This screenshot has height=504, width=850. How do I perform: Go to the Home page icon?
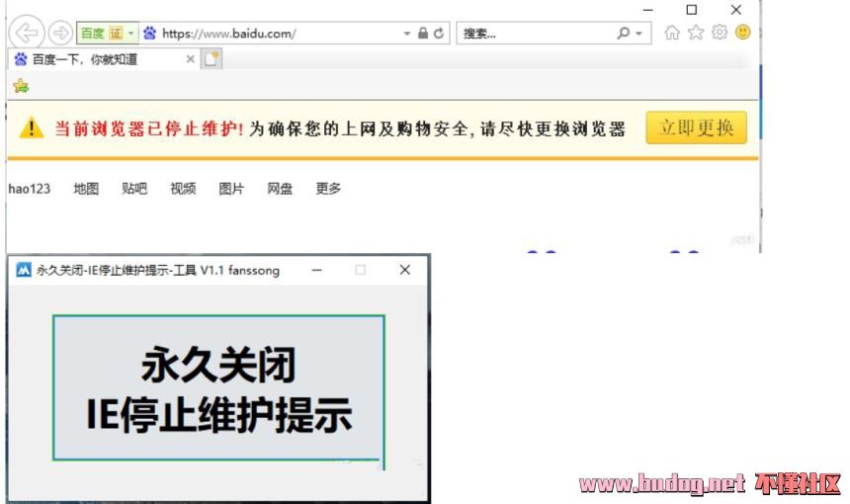pyautogui.click(x=672, y=33)
